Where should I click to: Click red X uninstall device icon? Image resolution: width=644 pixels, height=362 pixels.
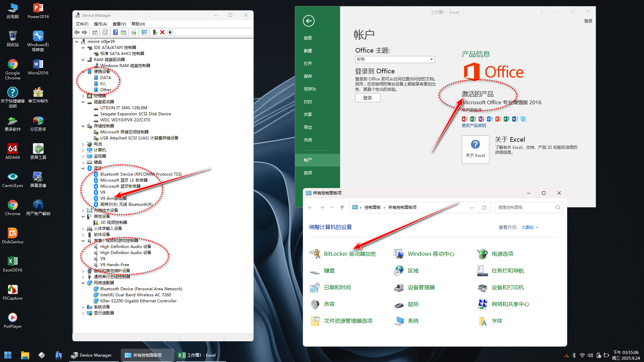tap(162, 32)
